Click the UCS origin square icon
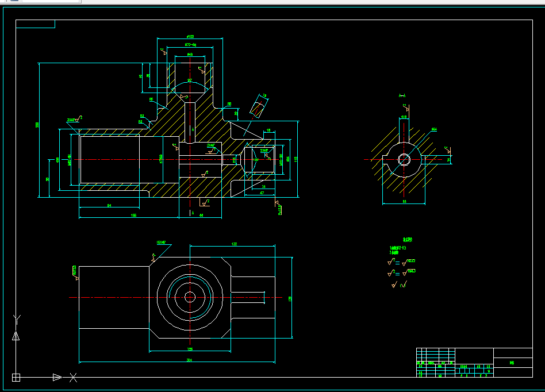This screenshot has width=545, height=392. point(16,378)
